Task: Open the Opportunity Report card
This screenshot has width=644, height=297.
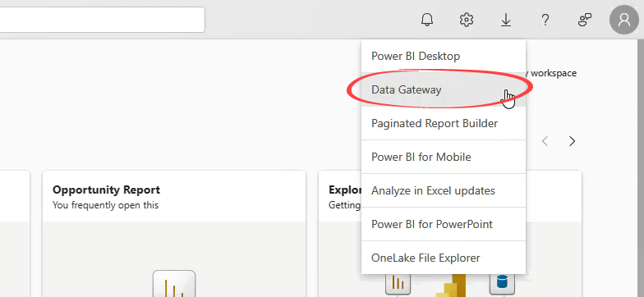Action: 174,234
